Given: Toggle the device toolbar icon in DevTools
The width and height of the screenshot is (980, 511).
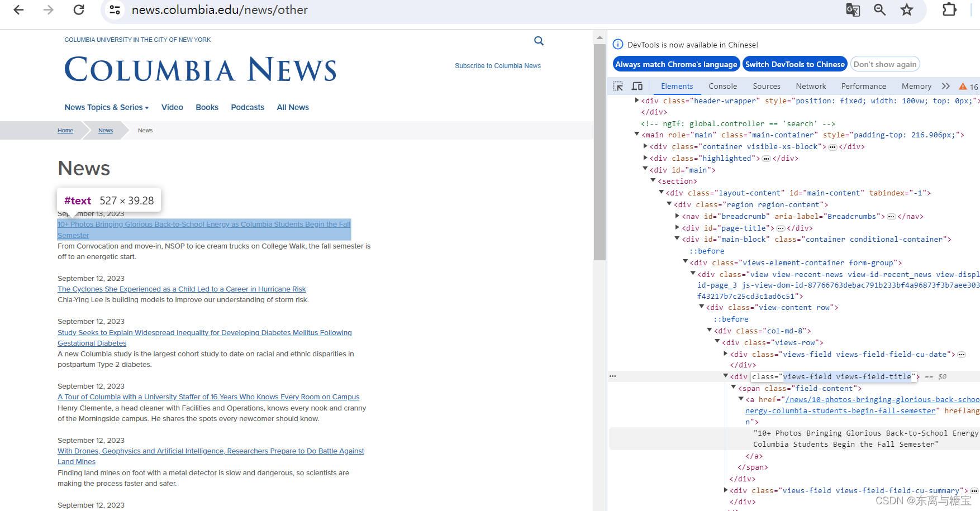Looking at the screenshot, I should pos(637,86).
